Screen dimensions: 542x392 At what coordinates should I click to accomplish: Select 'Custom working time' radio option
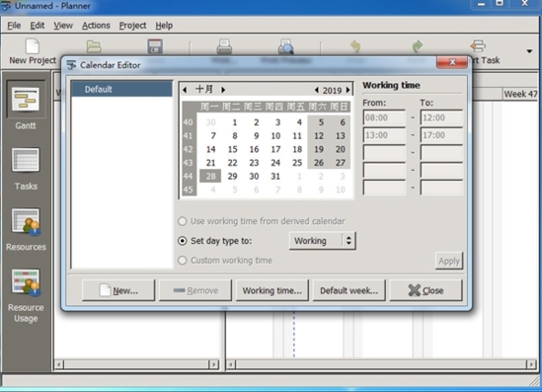(183, 261)
